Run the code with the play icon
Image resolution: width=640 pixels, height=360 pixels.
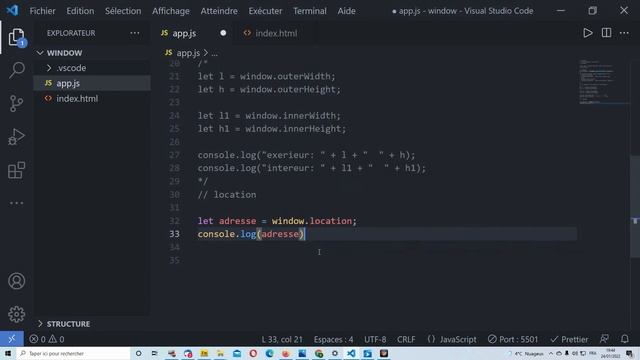click(x=588, y=33)
